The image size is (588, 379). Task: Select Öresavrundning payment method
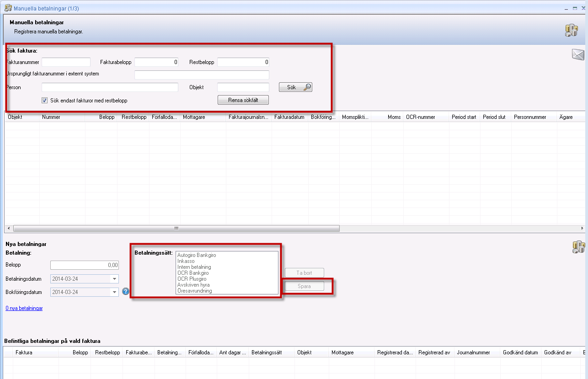[x=195, y=291]
